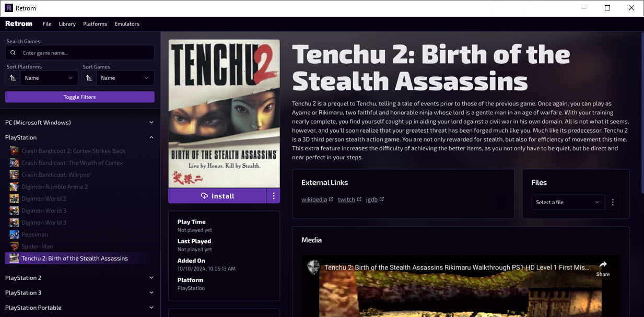Open the Sort Games Name dropdown

click(x=125, y=78)
